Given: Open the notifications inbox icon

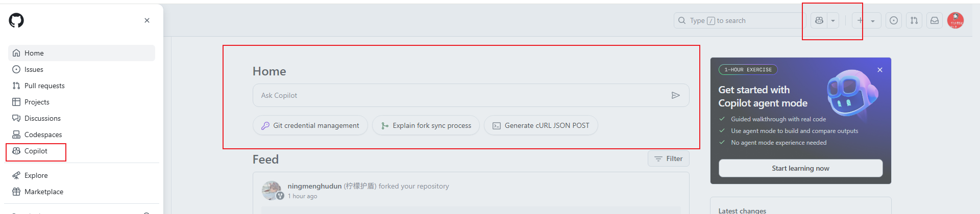Looking at the screenshot, I should coord(935,20).
